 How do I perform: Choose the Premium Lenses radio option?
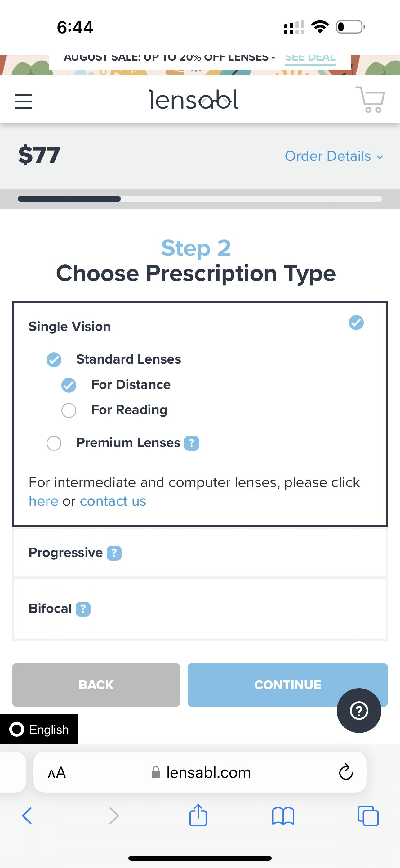(54, 443)
